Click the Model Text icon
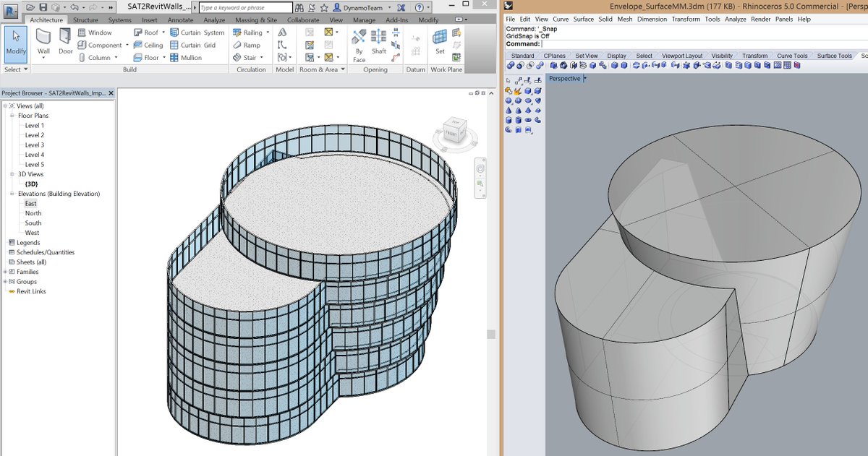This screenshot has height=456, width=868. 282,33
